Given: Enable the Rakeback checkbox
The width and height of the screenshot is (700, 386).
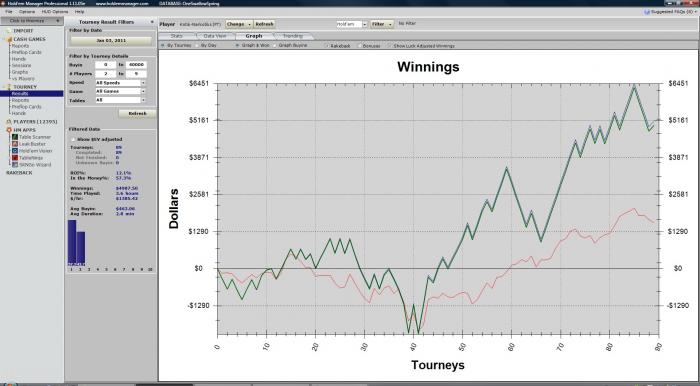Looking at the screenshot, I should pos(326,46).
